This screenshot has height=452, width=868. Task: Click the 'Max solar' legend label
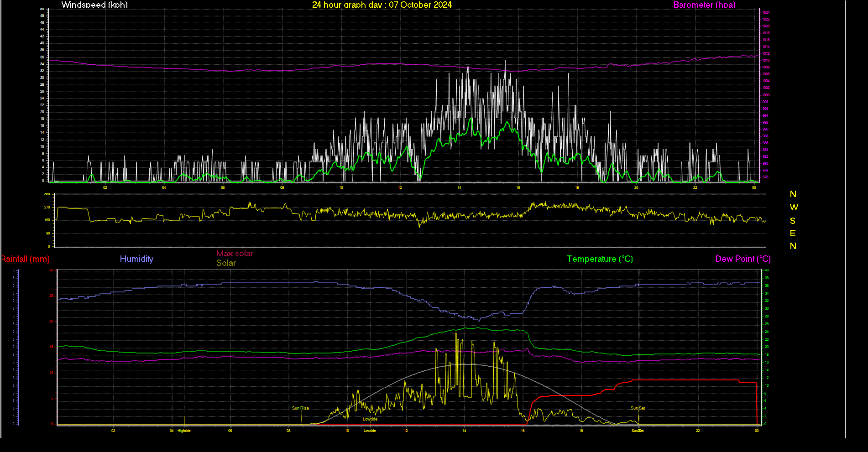coord(235,253)
